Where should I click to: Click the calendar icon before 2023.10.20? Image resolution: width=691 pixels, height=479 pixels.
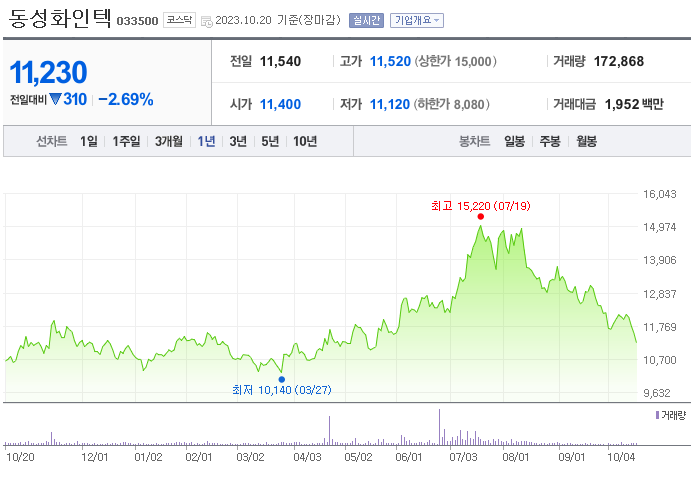pyautogui.click(x=207, y=21)
